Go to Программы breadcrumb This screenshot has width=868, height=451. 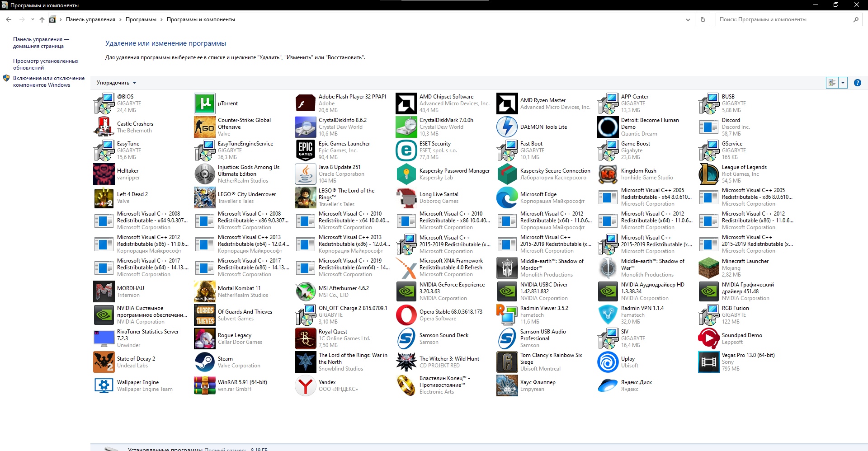coord(141,19)
